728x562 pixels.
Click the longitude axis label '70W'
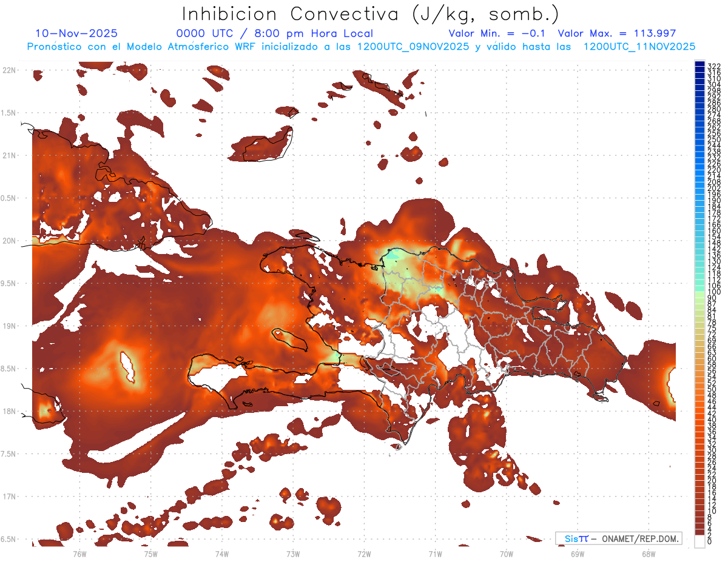(507, 554)
